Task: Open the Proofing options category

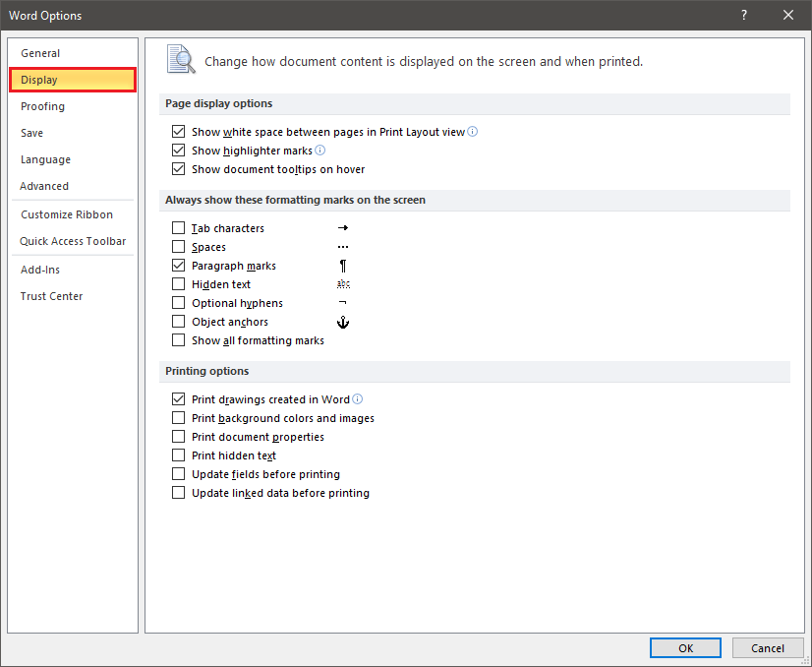Action: tap(42, 106)
